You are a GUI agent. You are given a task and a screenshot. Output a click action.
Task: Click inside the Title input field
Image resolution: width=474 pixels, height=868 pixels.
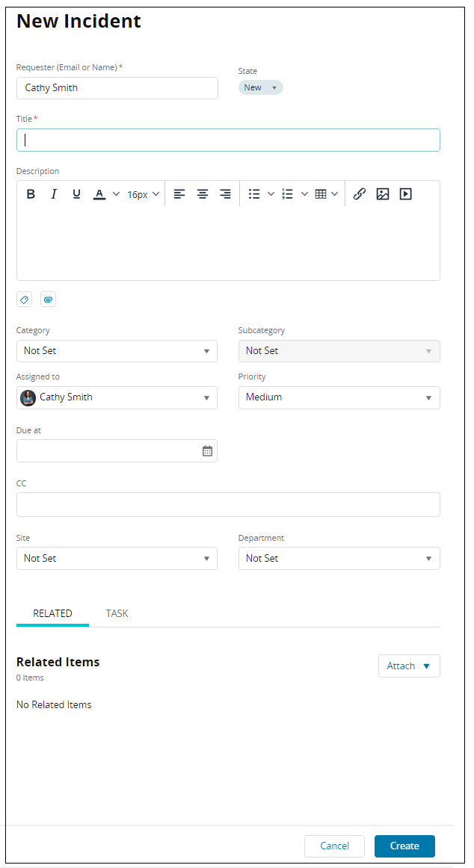(x=228, y=140)
